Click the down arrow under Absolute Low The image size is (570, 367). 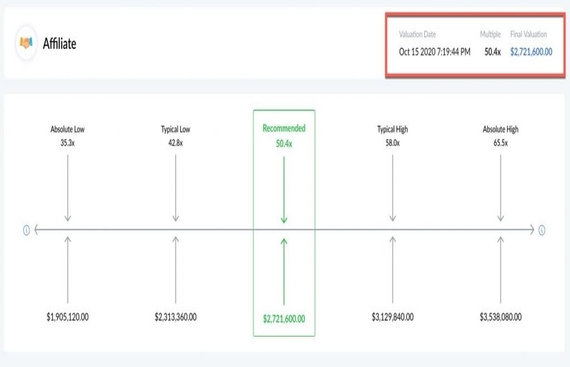[68, 188]
